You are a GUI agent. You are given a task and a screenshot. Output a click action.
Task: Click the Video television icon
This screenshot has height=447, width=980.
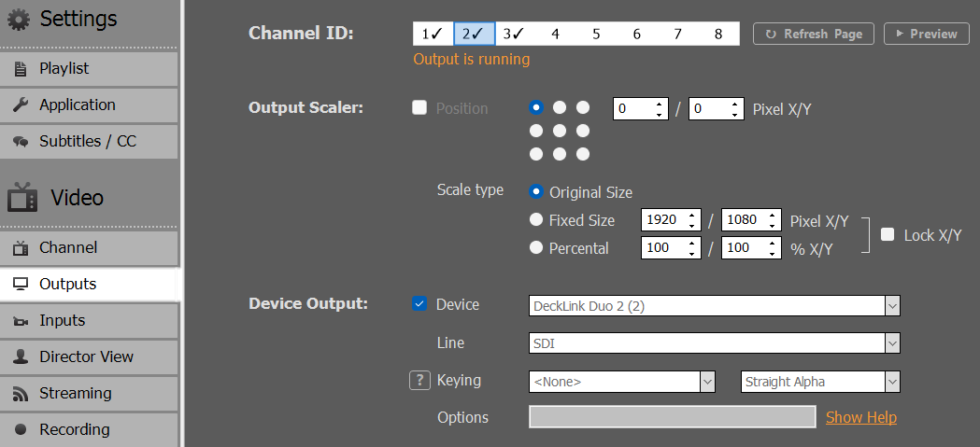pos(22,197)
